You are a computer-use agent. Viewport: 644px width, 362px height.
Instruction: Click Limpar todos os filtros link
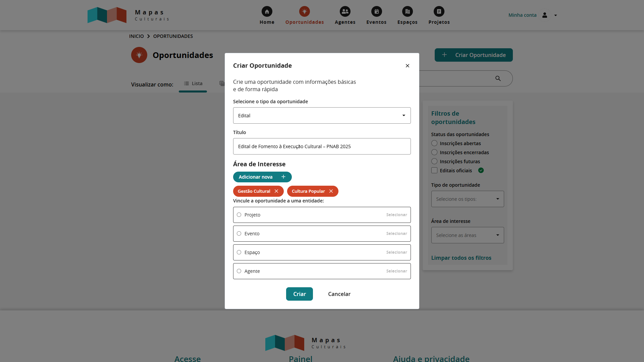(461, 258)
